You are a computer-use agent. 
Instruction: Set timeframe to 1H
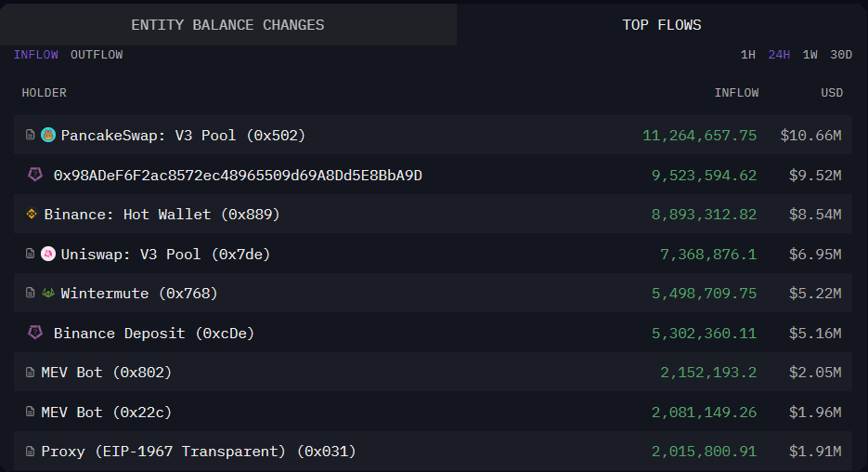[748, 55]
